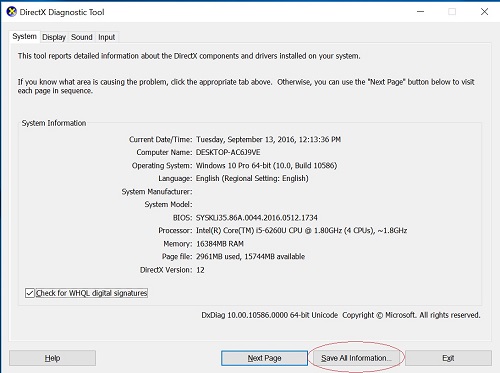Open the Sound tab

[82, 37]
